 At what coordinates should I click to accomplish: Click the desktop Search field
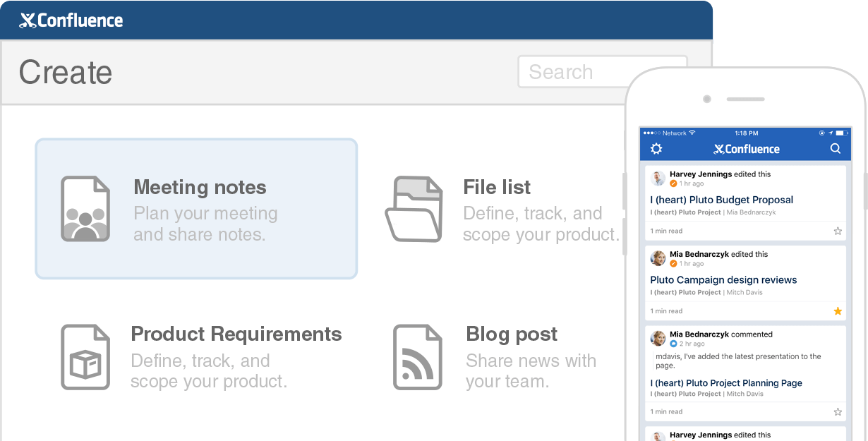pyautogui.click(x=603, y=72)
